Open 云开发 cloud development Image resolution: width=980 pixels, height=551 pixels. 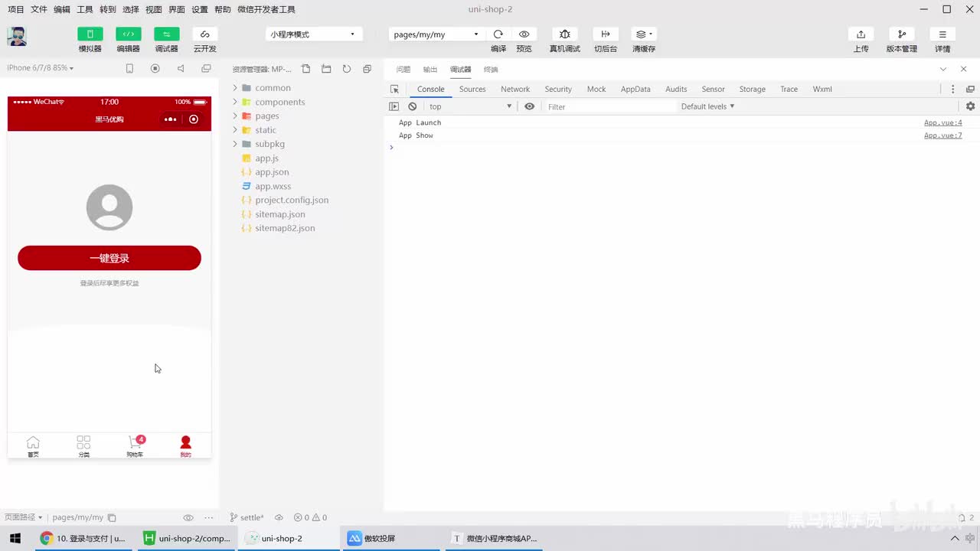(x=204, y=34)
